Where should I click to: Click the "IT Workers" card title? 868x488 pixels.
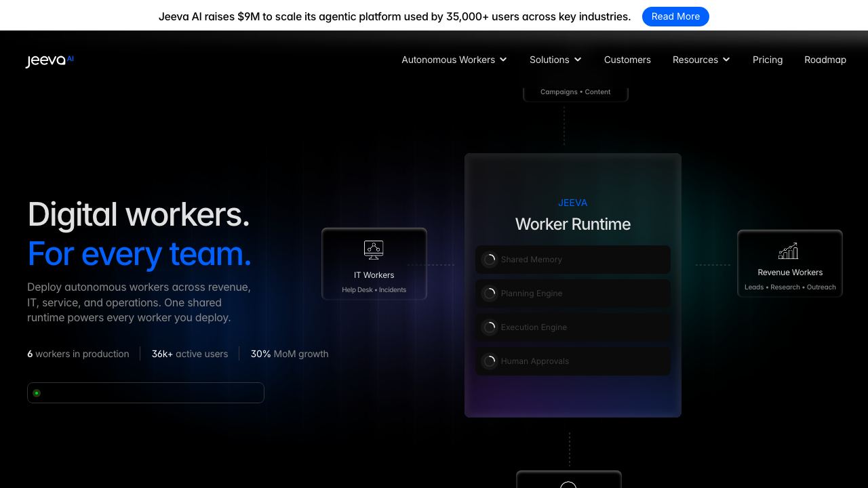point(374,275)
